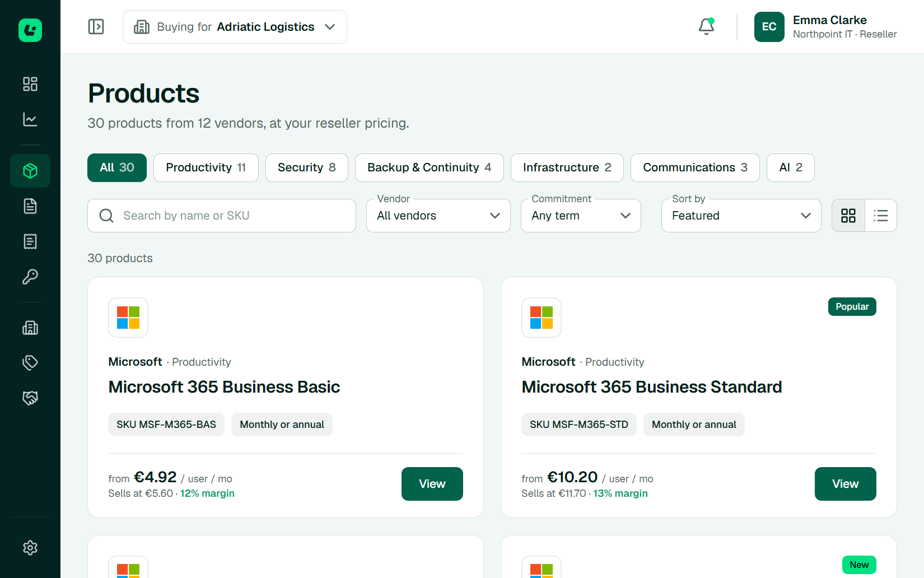Click the Microsoft logo on Business Standard card
Image resolution: width=924 pixels, height=578 pixels.
point(542,318)
